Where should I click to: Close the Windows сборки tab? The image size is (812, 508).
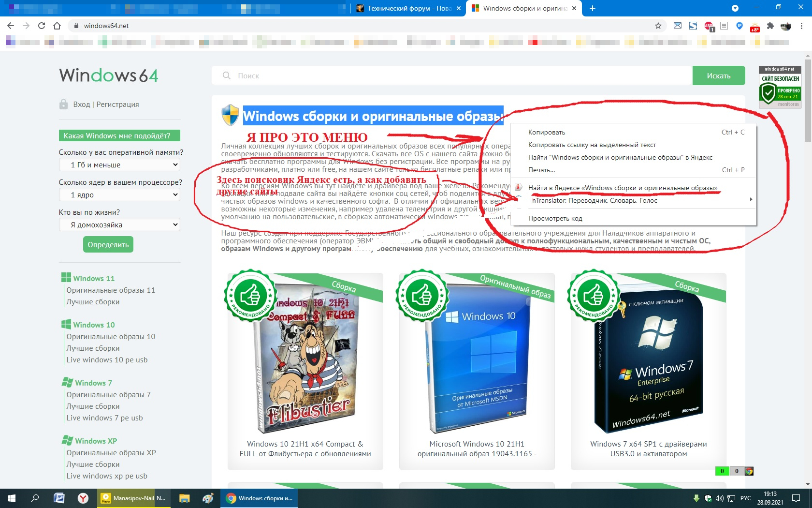tap(574, 8)
